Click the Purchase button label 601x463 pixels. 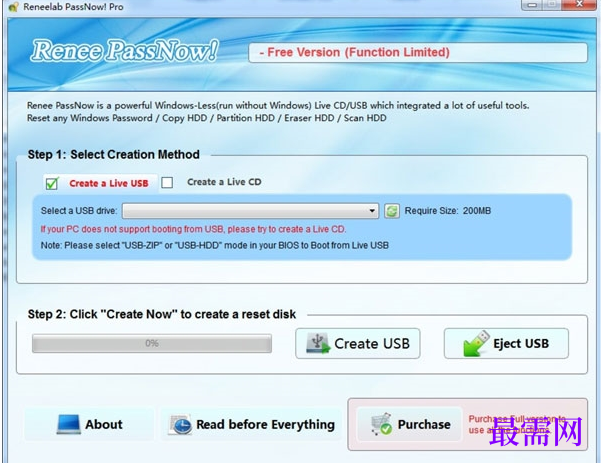[x=424, y=424]
